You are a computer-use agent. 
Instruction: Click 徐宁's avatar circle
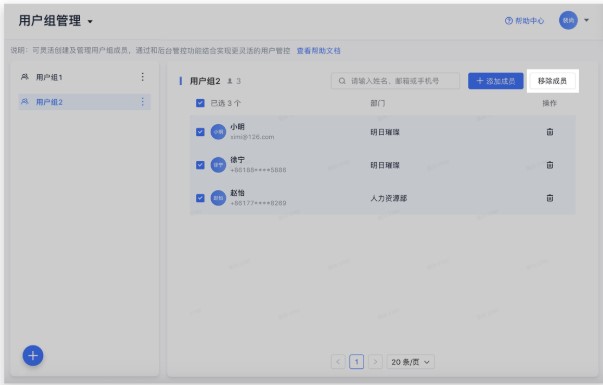coord(218,165)
